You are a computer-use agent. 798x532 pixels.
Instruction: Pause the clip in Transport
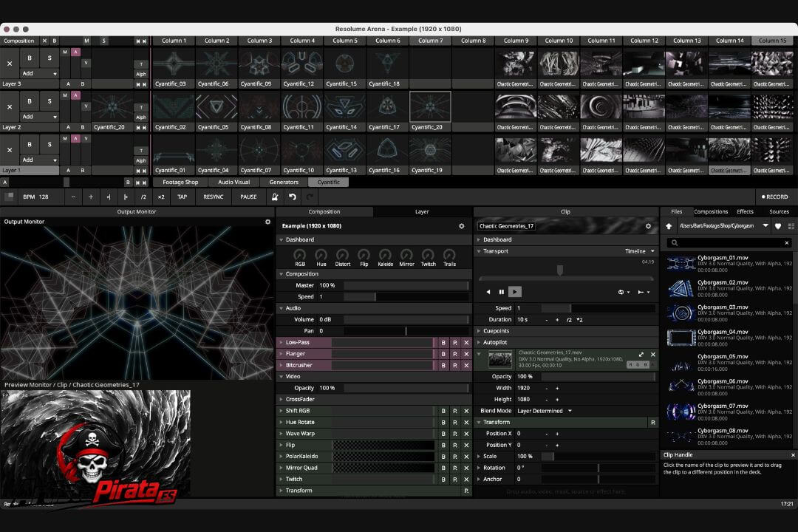tap(501, 292)
